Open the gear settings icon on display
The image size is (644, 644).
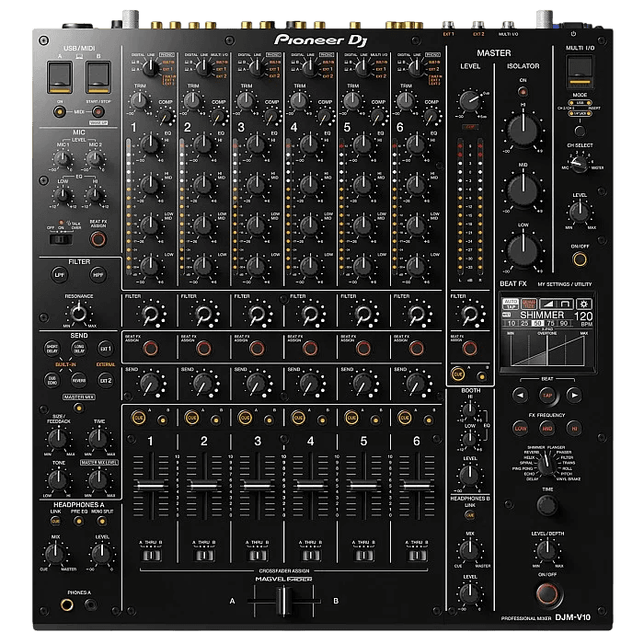583,304
